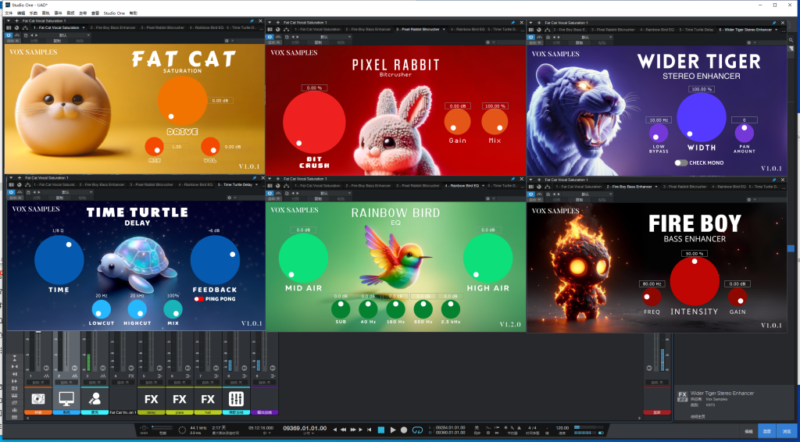Click the vocalist channel icon in mixer
The height and width of the screenshot is (442, 800).
tap(95, 399)
